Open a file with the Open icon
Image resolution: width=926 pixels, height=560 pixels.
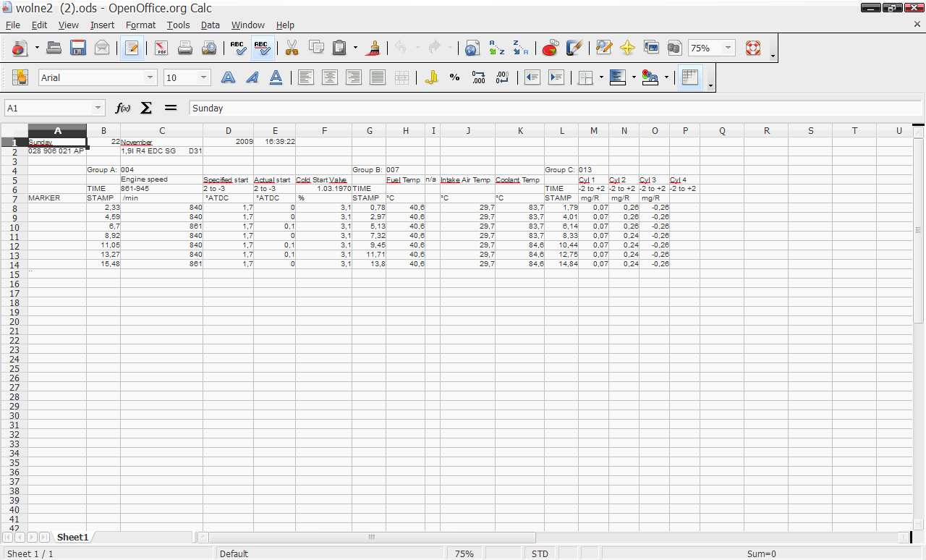54,48
